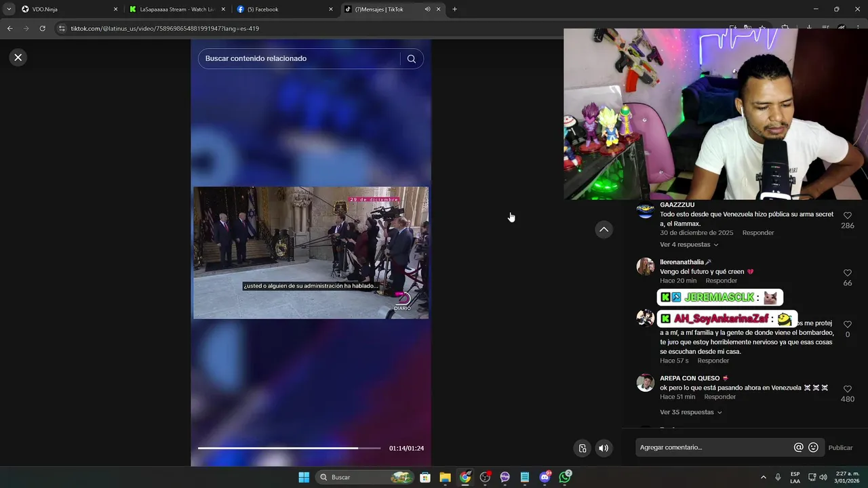Focus the 'Buscar contenido relacionado' search field
This screenshot has height=488, width=868.
(298, 59)
